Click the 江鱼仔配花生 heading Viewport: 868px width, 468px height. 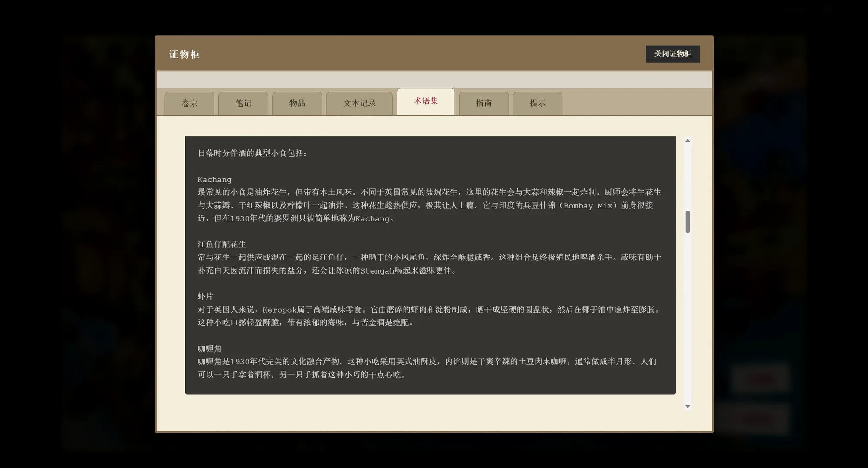222,244
